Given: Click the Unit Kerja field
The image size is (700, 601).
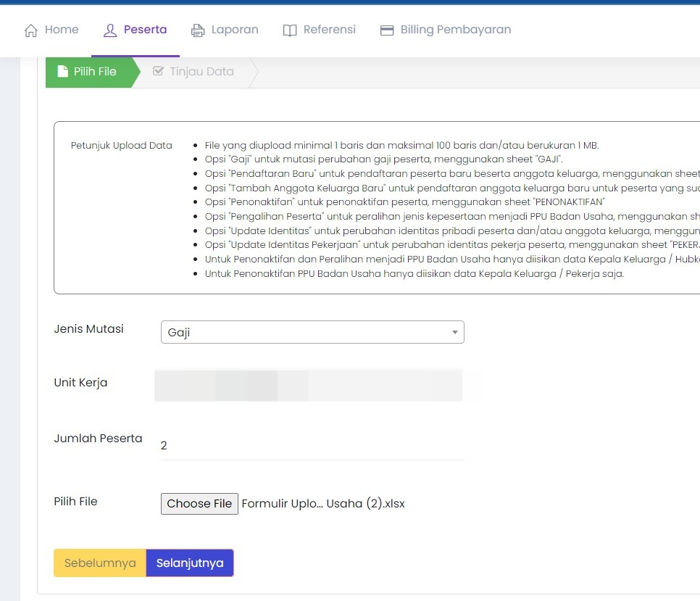Looking at the screenshot, I should click(309, 385).
